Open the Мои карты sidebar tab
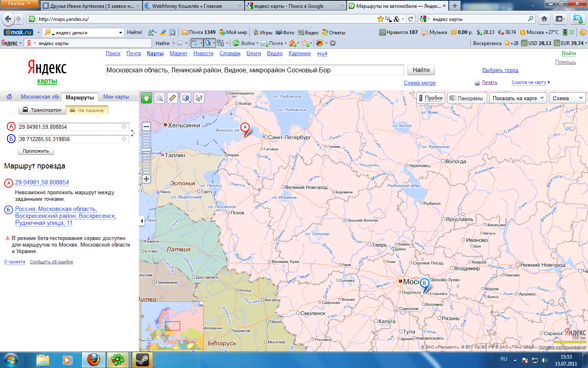Image resolution: width=588 pixels, height=368 pixels. [x=116, y=97]
